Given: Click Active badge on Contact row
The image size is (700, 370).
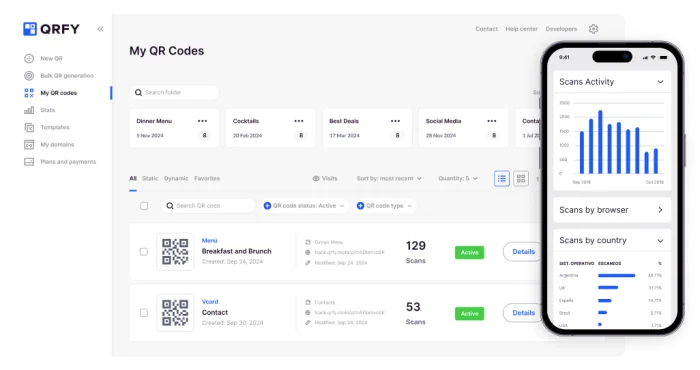Looking at the screenshot, I should pyautogui.click(x=469, y=314).
